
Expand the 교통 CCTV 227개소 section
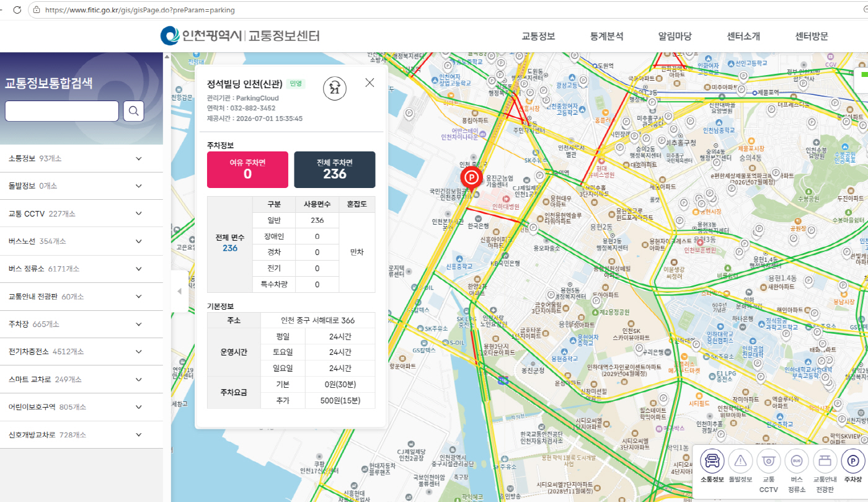pos(81,213)
